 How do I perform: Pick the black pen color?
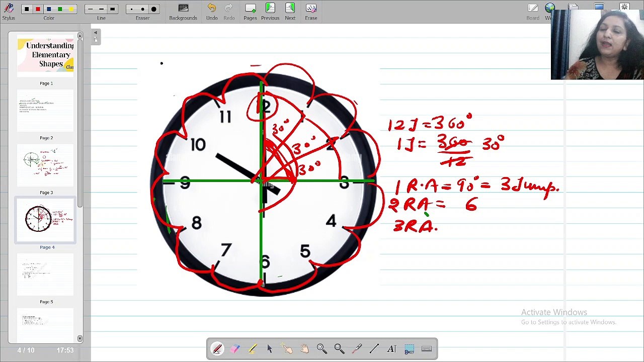[x=27, y=9]
